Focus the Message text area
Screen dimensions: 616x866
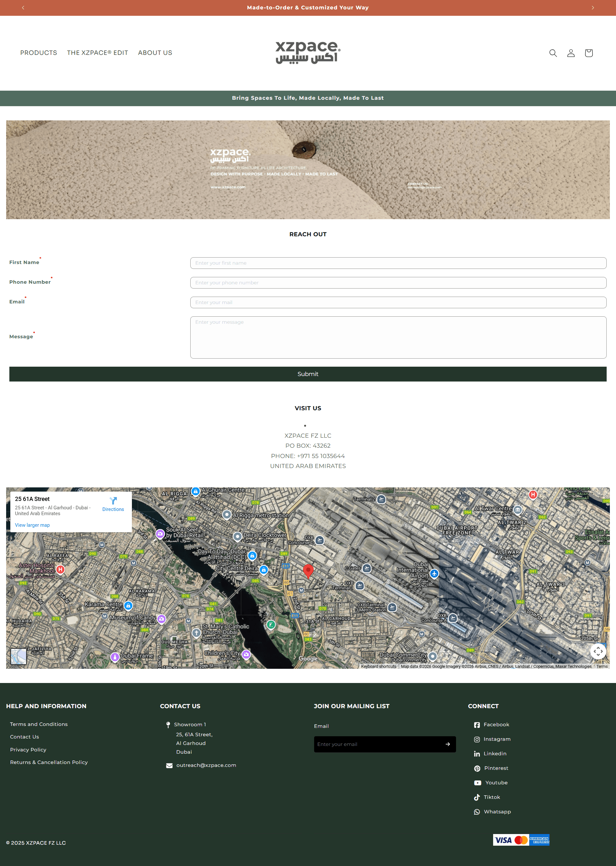398,338
